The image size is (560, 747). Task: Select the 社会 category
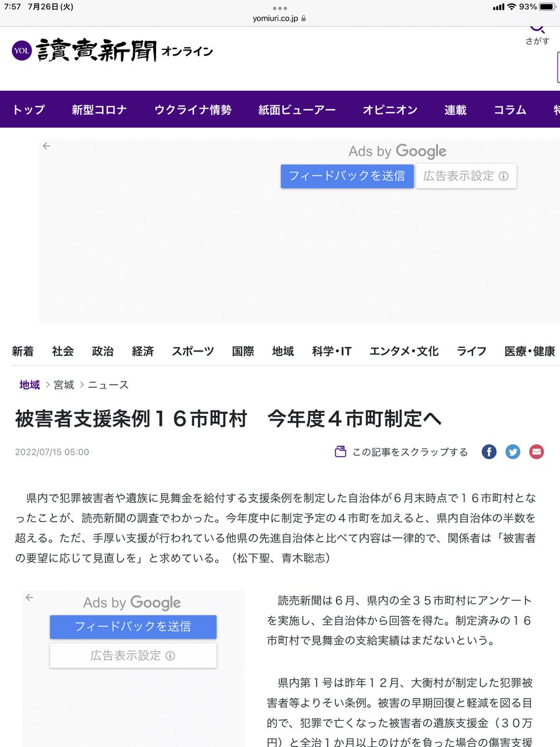tap(63, 351)
